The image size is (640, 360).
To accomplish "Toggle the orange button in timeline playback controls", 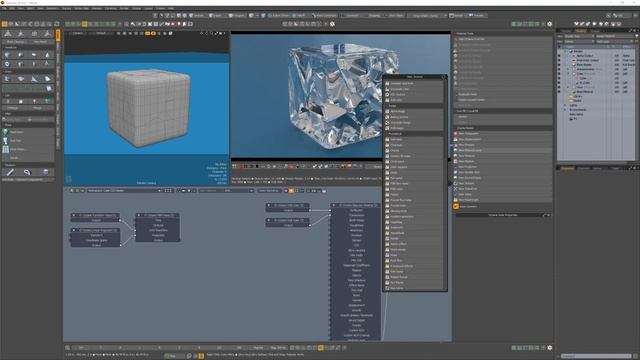I will point(321,348).
